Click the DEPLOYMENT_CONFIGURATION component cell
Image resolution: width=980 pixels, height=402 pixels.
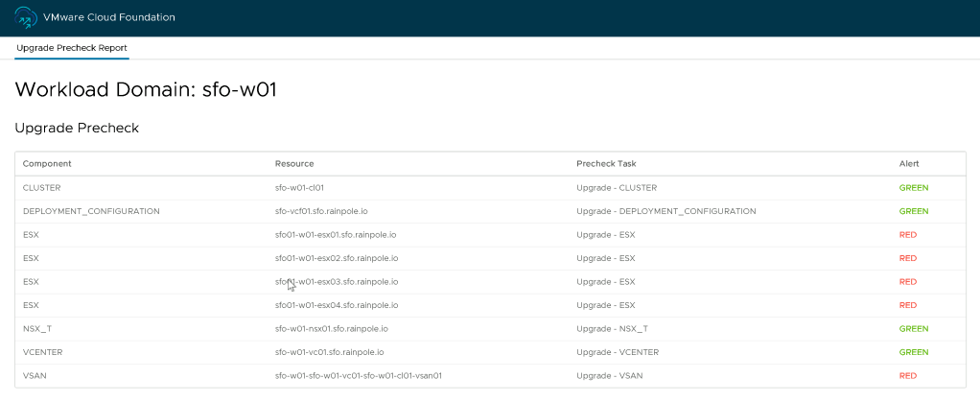[x=91, y=211]
